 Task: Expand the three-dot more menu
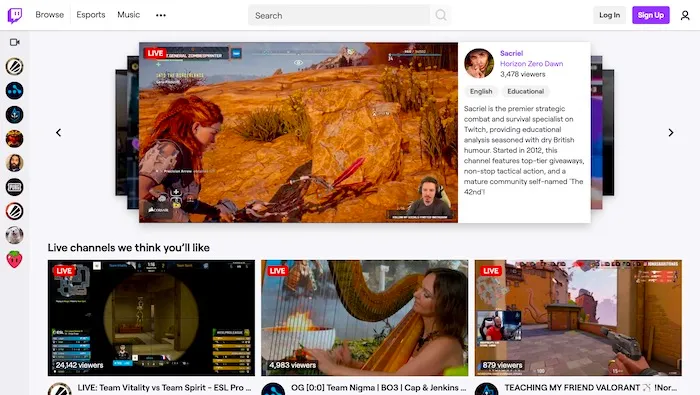coord(161,15)
